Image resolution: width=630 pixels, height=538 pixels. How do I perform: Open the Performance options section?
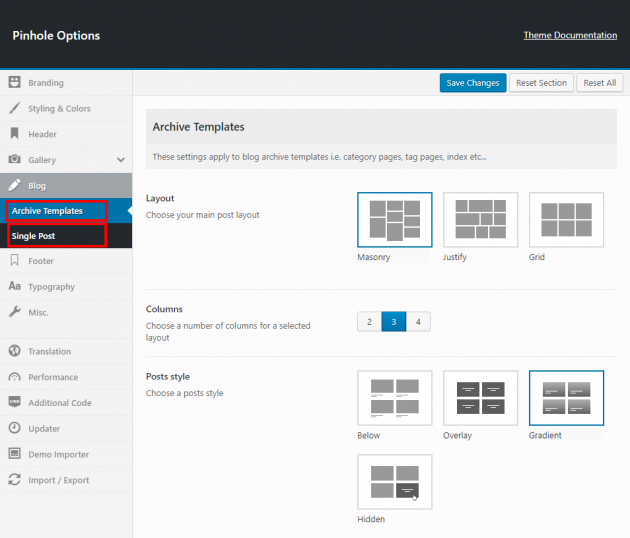click(66, 377)
